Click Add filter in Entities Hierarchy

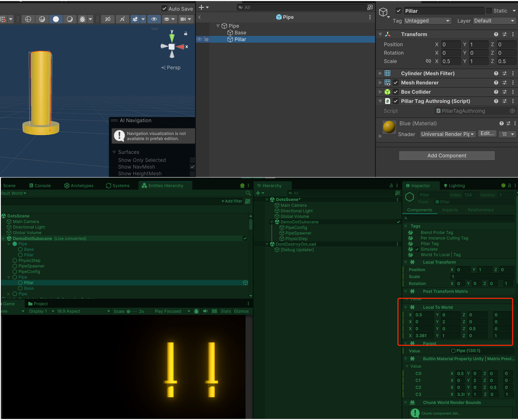point(232,201)
